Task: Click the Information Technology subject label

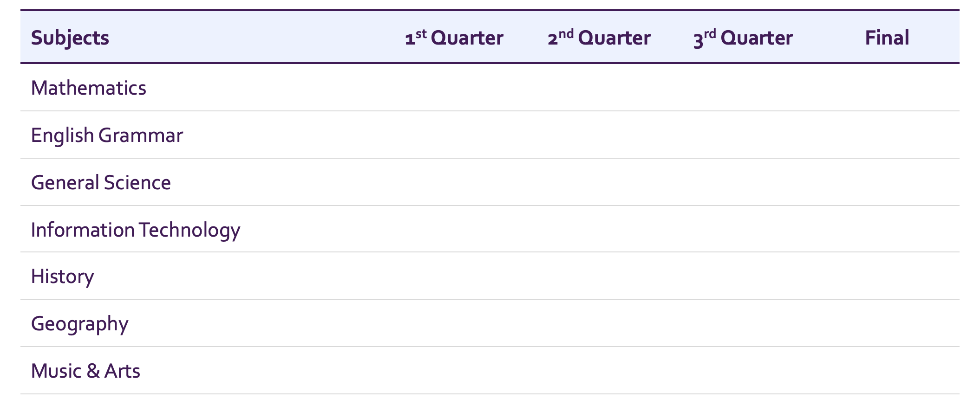Action: click(136, 230)
